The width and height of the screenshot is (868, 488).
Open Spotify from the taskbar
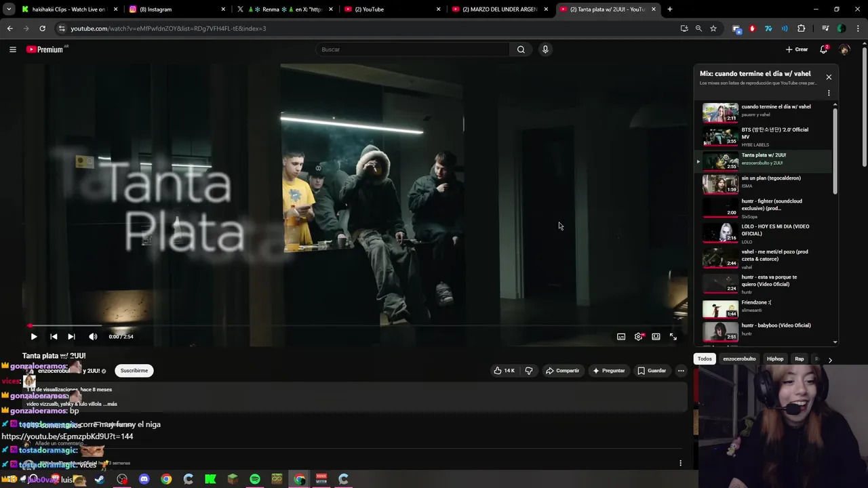click(x=254, y=479)
